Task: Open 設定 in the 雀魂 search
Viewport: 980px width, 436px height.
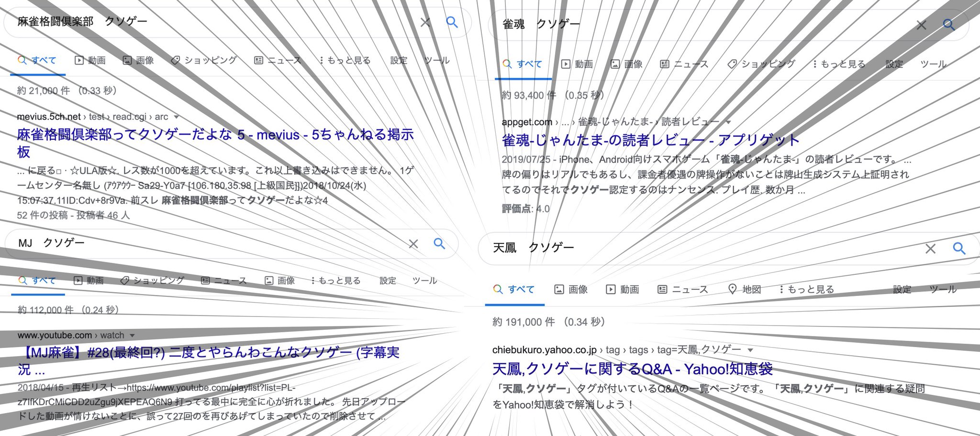Action: coord(894,64)
